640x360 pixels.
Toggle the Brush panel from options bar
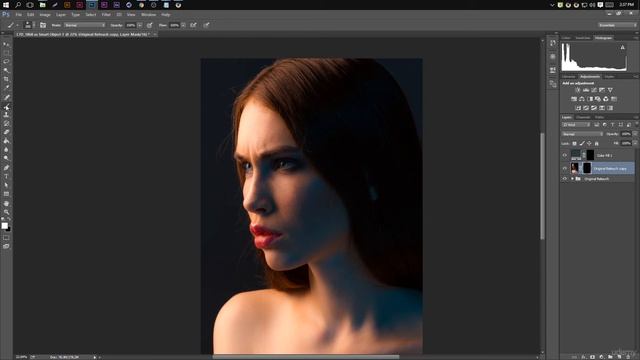(x=43, y=25)
